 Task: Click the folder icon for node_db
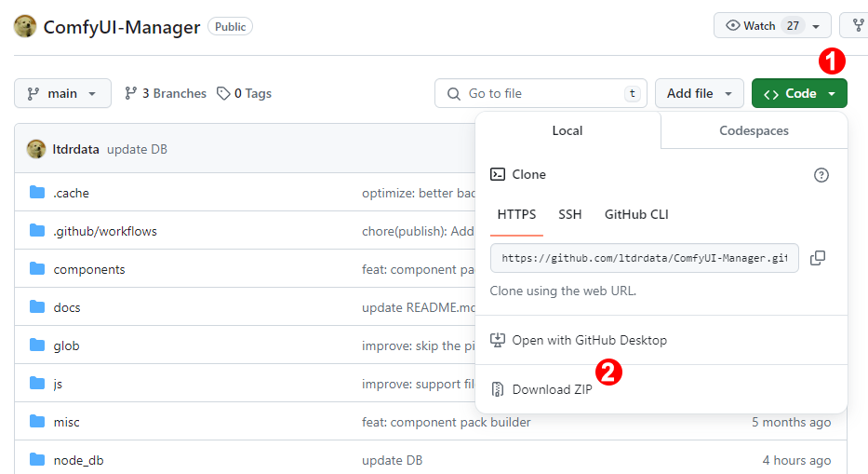(x=37, y=460)
